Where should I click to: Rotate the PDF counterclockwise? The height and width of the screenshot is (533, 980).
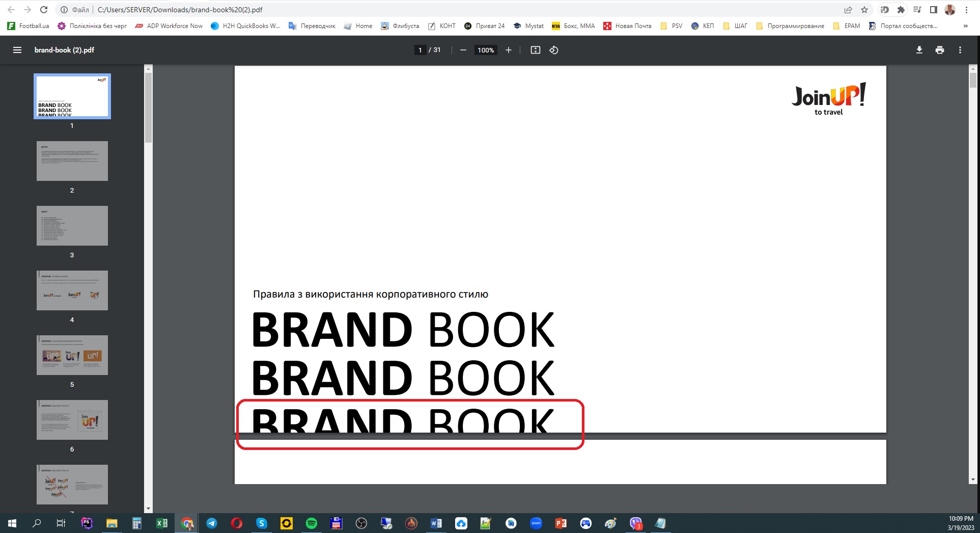coord(554,50)
